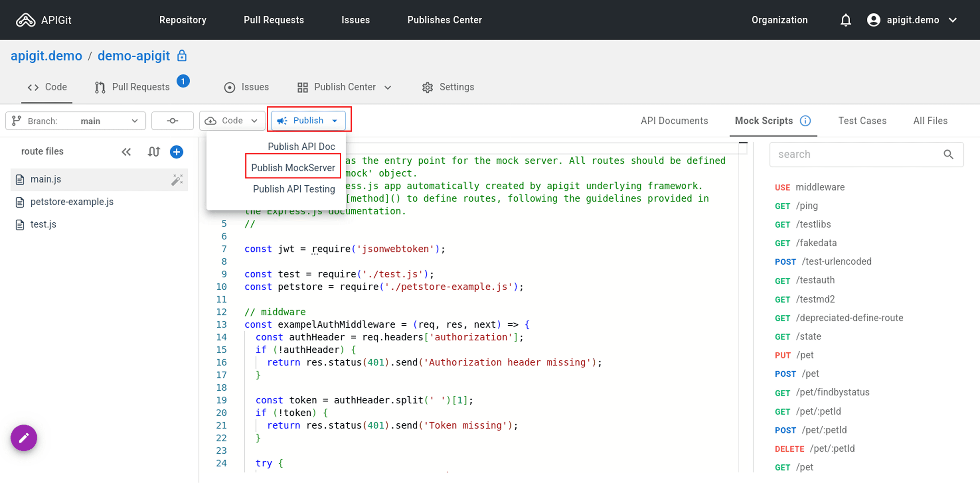The height and width of the screenshot is (483, 980).
Task: Open Pull Requests in top navigation
Action: tap(274, 20)
